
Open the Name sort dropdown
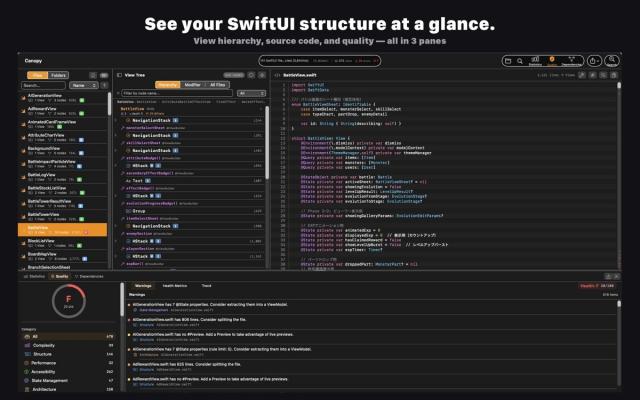click(x=84, y=85)
